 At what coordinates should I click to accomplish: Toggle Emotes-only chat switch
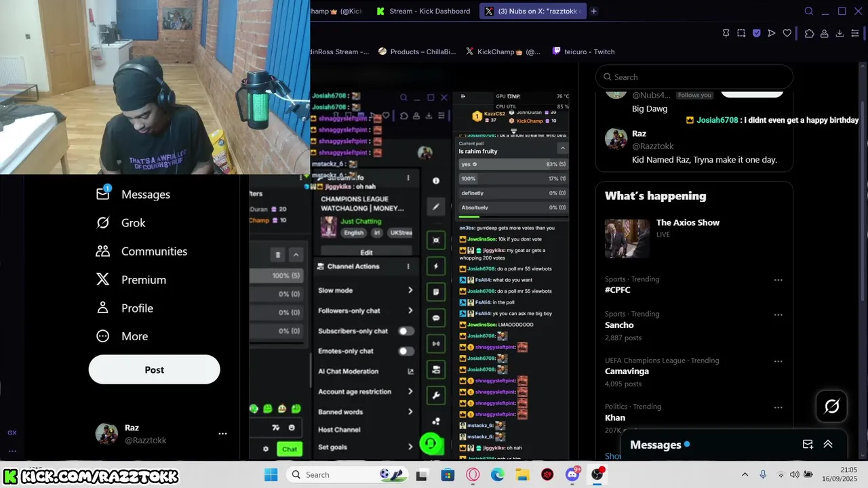(x=406, y=351)
